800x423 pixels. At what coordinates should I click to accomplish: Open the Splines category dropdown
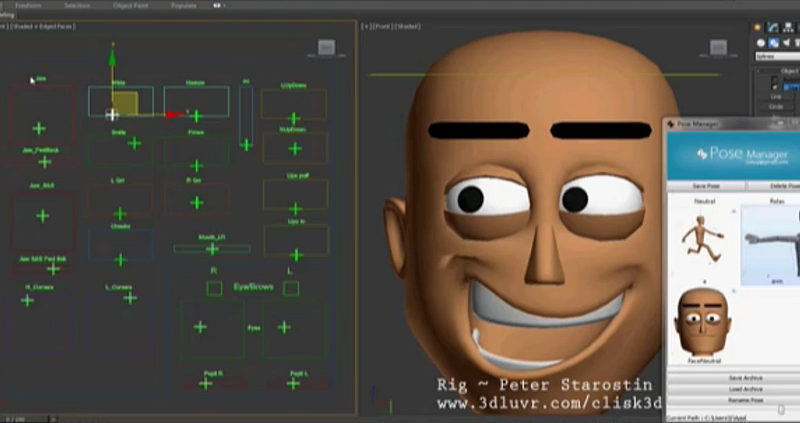click(x=777, y=58)
